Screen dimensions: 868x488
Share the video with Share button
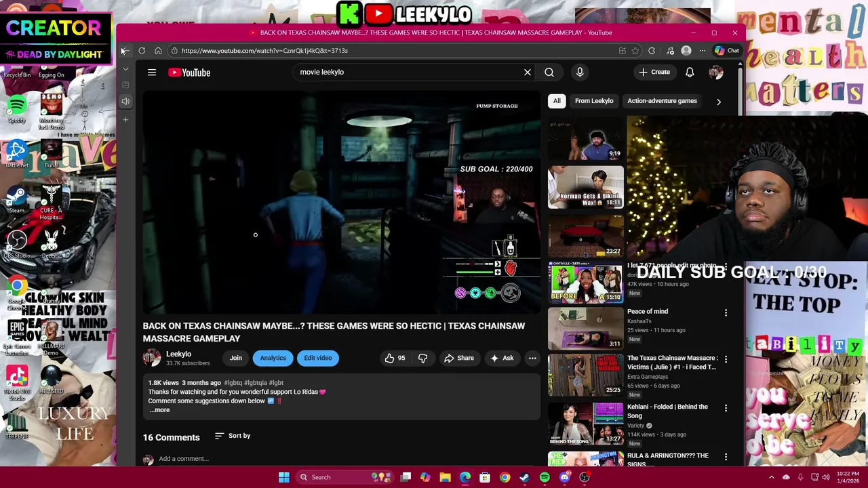click(x=458, y=358)
